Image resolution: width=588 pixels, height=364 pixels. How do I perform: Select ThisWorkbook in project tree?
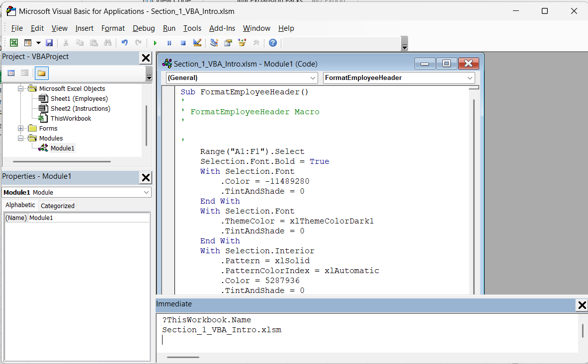coord(71,118)
